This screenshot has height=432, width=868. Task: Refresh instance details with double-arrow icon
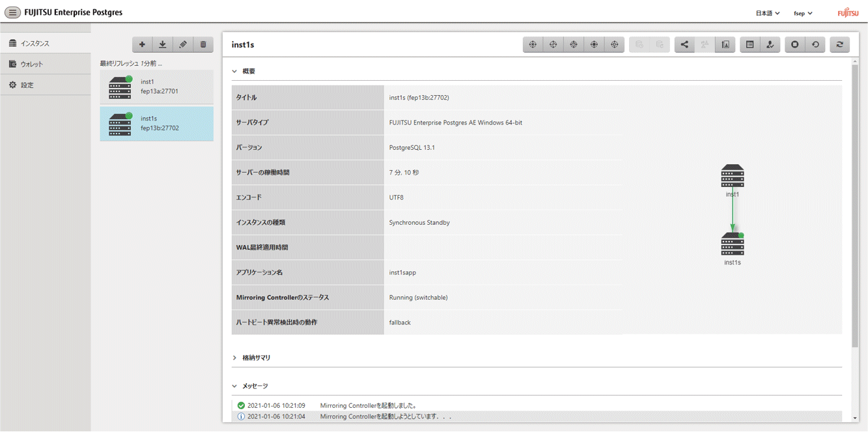[x=840, y=44]
